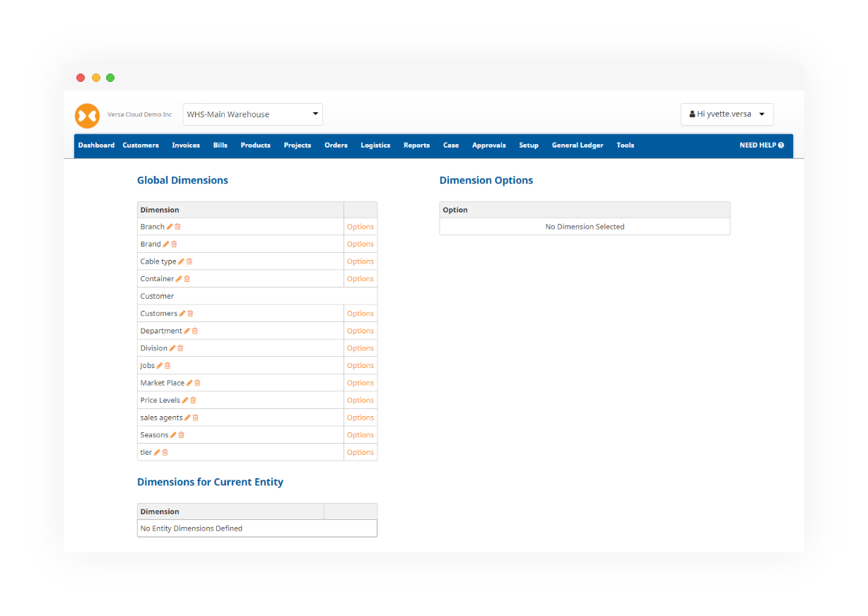Delete the Seasons dimension
Image resolution: width=868 pixels, height=616 pixels.
pos(181,435)
